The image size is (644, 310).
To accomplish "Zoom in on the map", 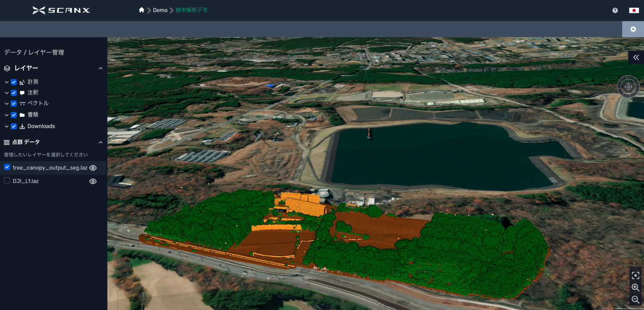I will pyautogui.click(x=636, y=287).
